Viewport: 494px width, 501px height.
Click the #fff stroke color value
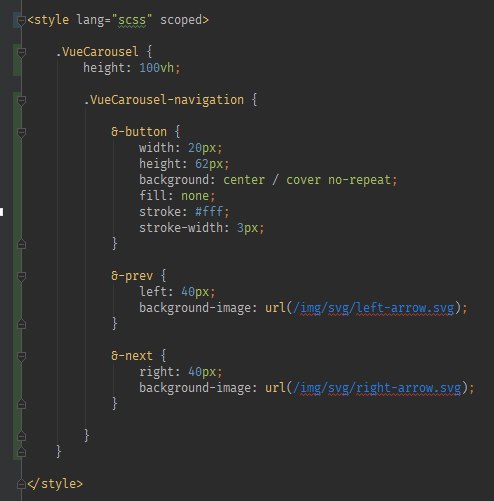(x=209, y=212)
